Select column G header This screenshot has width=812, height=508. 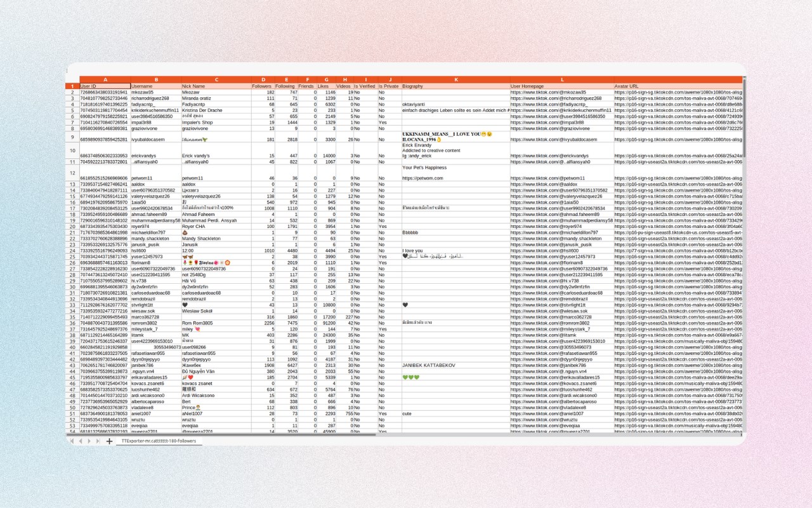pos(326,80)
